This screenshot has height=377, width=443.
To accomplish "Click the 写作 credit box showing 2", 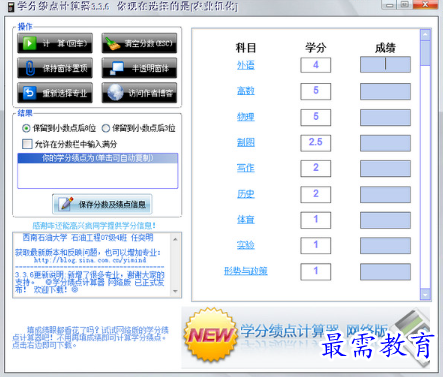I will (x=316, y=168).
